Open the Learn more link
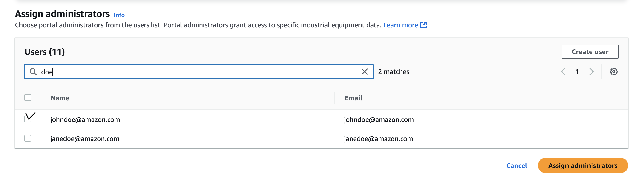The image size is (644, 182). click(x=400, y=25)
